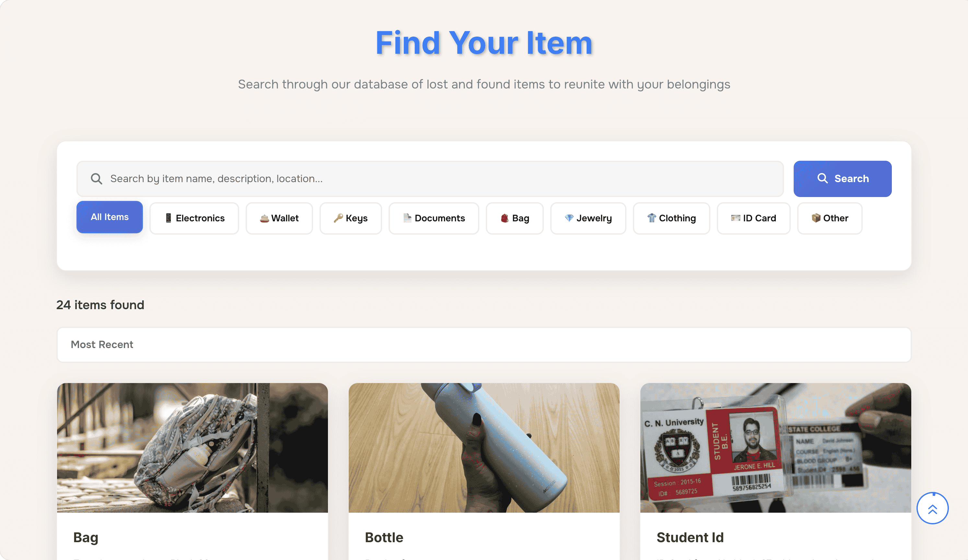Focus the item search text field

tap(438, 179)
